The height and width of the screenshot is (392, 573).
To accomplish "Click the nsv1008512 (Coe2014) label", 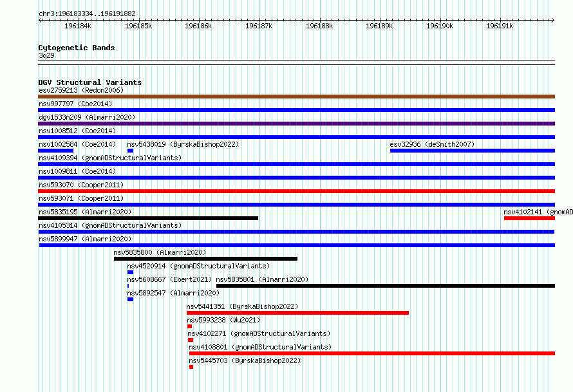I will (x=77, y=131).
